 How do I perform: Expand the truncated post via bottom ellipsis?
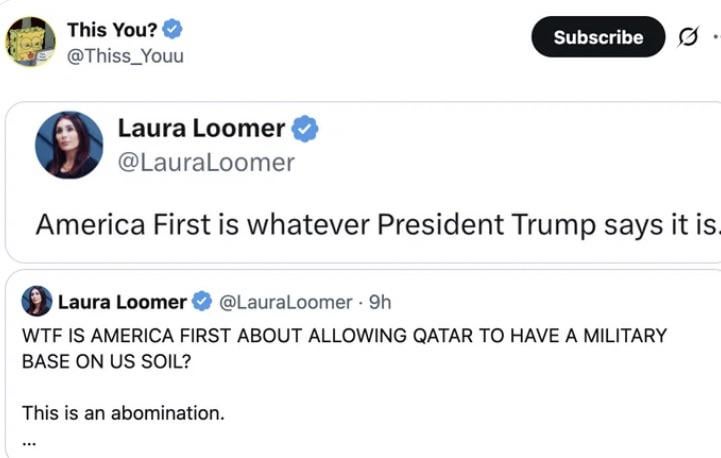[28, 441]
